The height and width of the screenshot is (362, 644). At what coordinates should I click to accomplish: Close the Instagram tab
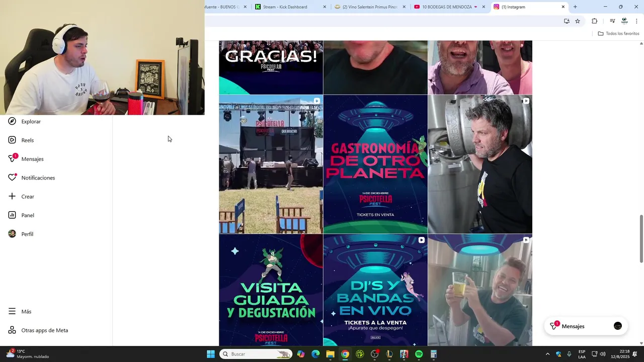pos(563,7)
